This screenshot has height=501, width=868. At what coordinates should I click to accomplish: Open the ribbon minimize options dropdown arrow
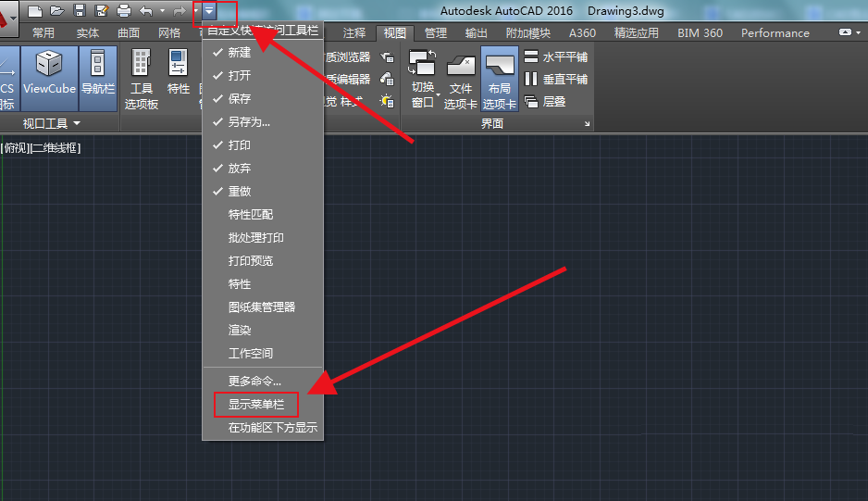coord(859,32)
